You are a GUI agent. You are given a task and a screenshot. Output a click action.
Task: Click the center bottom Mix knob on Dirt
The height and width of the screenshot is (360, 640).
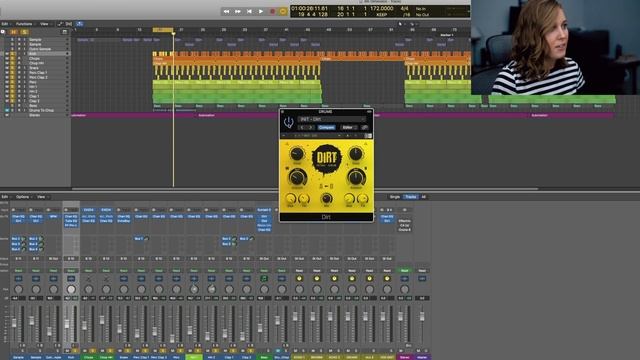(x=326, y=198)
